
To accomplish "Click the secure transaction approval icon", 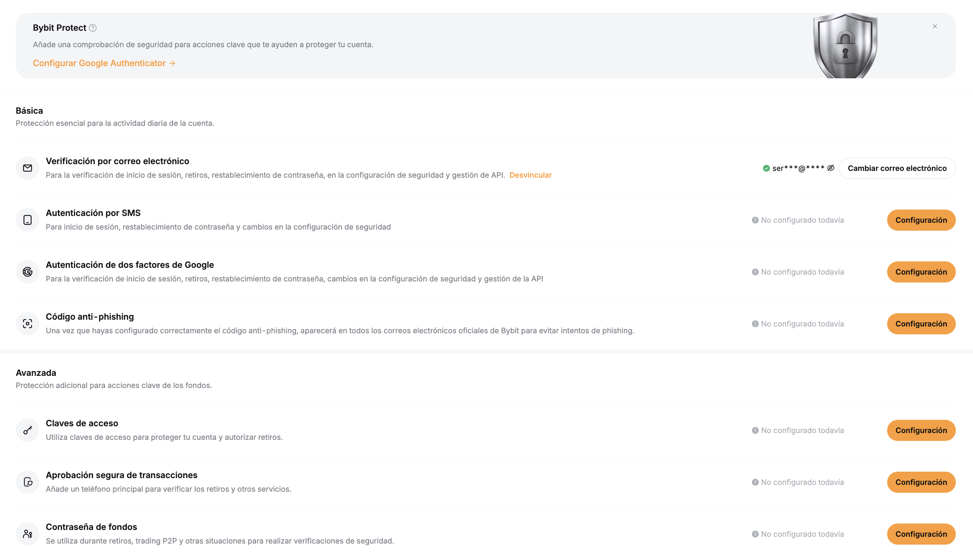I will pyautogui.click(x=27, y=482).
